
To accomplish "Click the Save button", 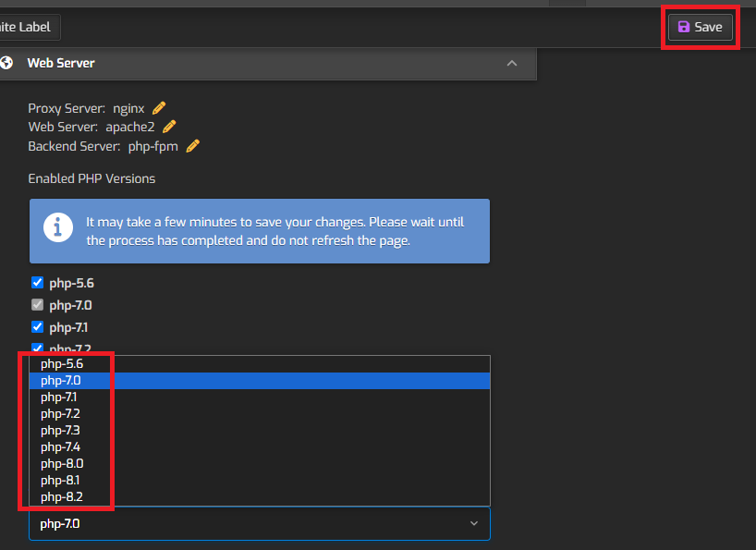I will tap(700, 27).
